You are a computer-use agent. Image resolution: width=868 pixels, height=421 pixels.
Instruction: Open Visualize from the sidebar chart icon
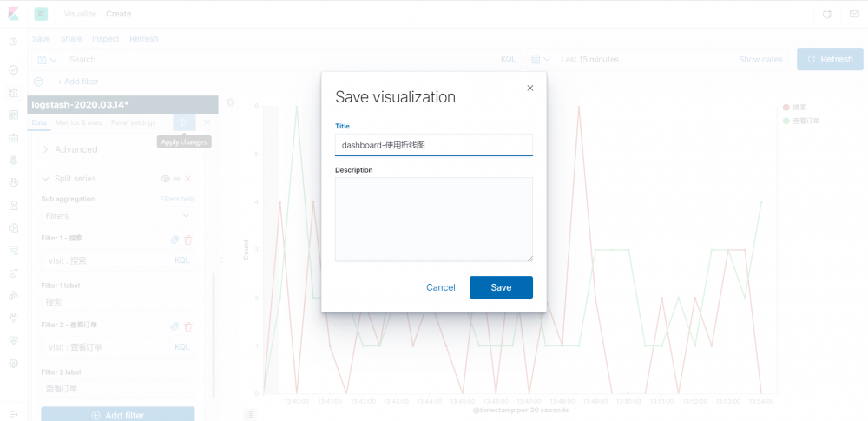click(14, 93)
